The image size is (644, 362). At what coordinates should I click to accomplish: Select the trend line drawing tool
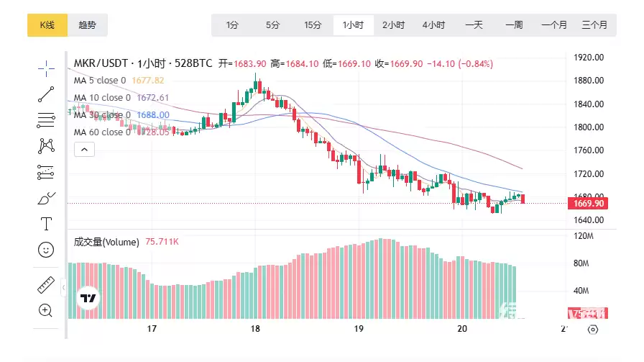pos(46,94)
